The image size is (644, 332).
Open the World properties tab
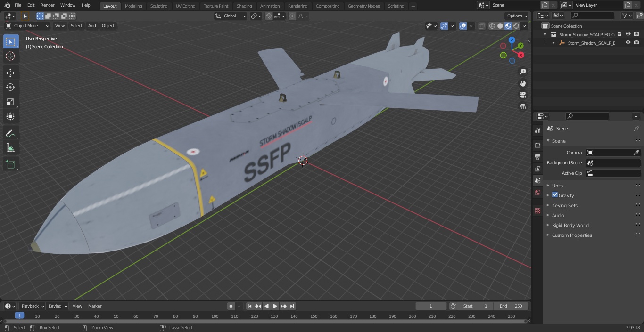click(x=537, y=193)
